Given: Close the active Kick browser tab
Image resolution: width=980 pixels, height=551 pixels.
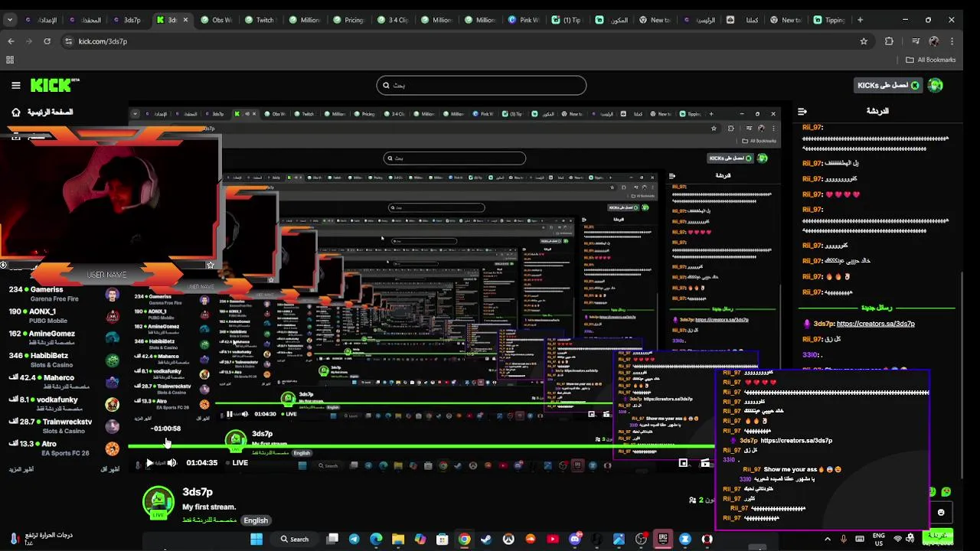Looking at the screenshot, I should point(185,20).
